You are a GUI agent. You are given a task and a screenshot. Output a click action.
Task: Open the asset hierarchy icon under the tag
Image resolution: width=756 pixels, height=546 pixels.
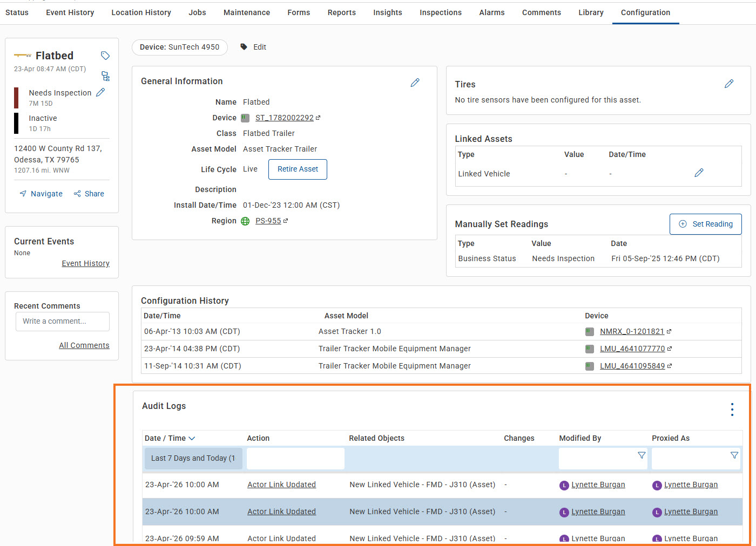105,76
